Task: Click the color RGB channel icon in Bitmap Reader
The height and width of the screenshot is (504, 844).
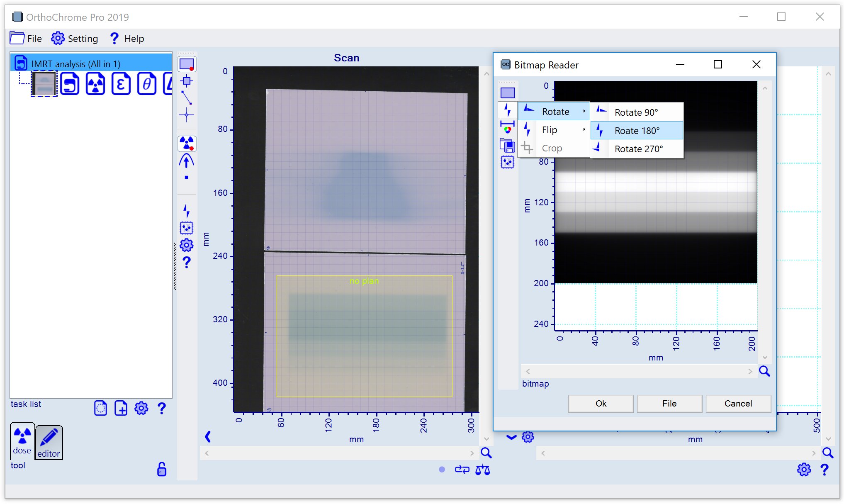Action: tap(507, 130)
